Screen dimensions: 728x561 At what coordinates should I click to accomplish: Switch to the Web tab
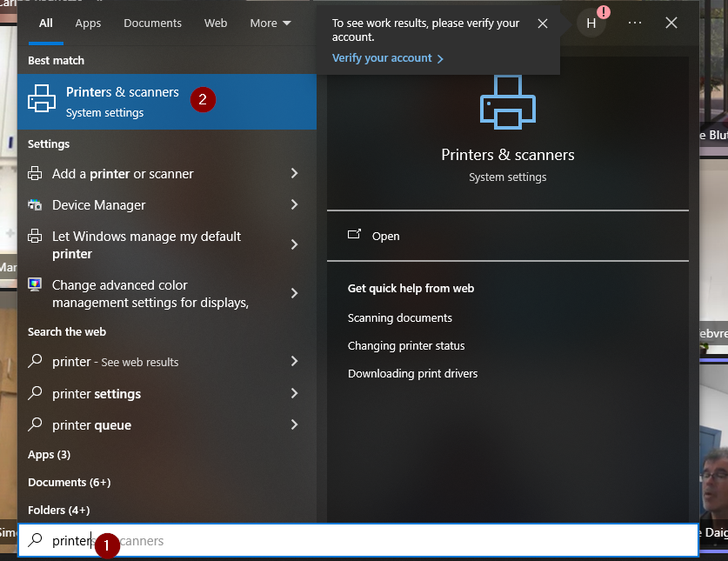(x=216, y=23)
